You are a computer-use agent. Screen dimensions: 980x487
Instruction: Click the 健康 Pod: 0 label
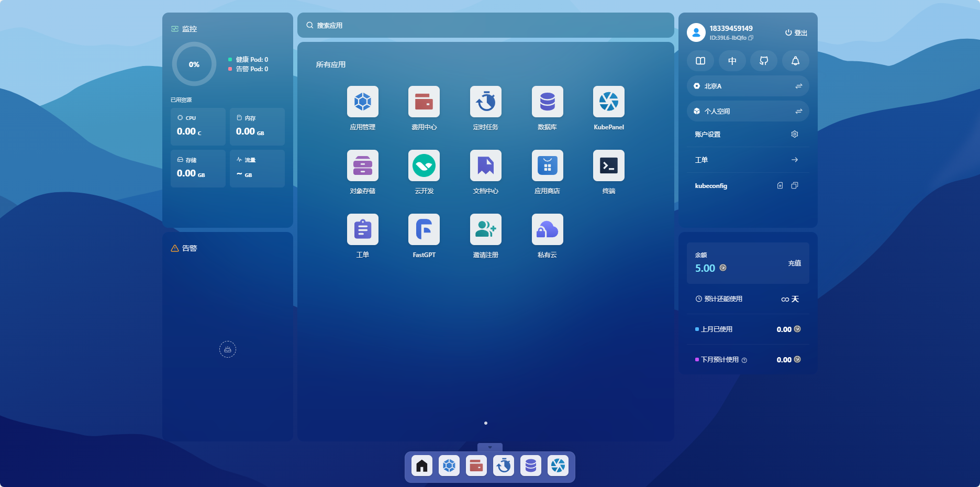click(252, 59)
